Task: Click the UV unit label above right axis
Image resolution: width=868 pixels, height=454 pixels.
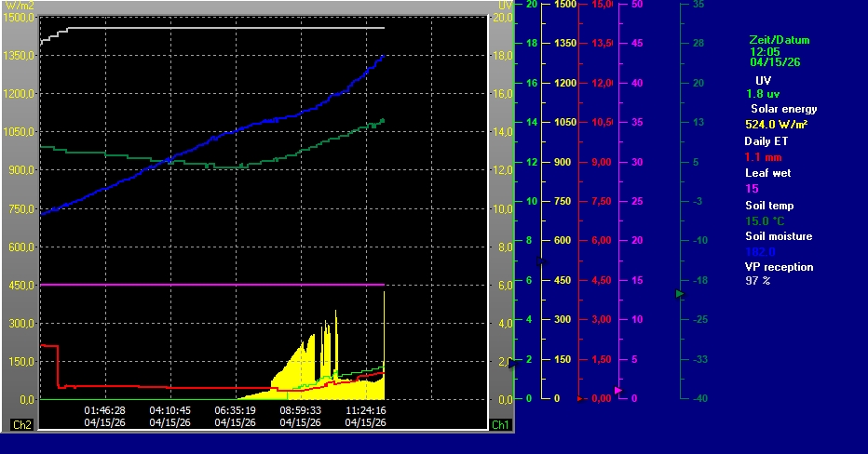Action: pos(505,6)
